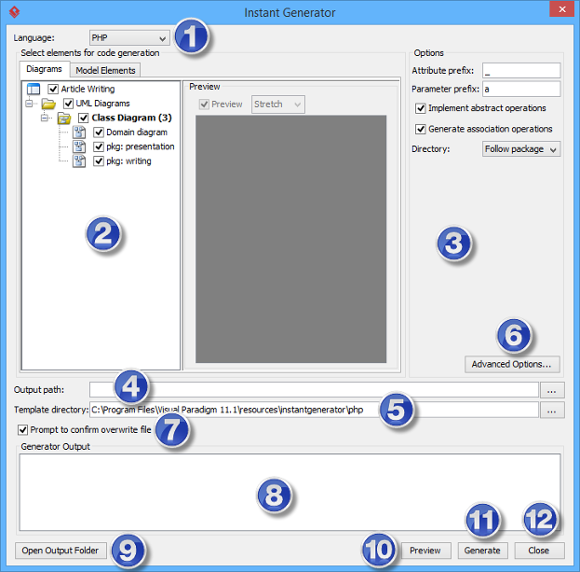Toggle Implement abstract operations checkbox
The image size is (580, 572).
tap(420, 108)
